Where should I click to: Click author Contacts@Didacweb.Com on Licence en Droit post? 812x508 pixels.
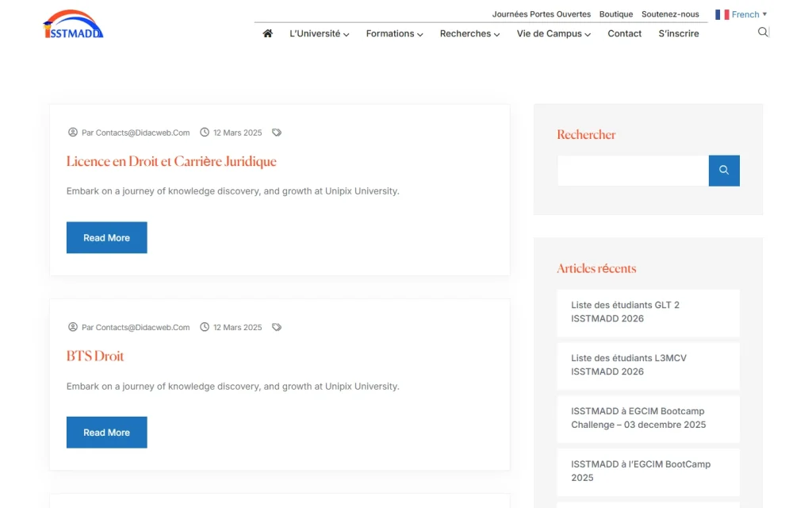coord(136,133)
